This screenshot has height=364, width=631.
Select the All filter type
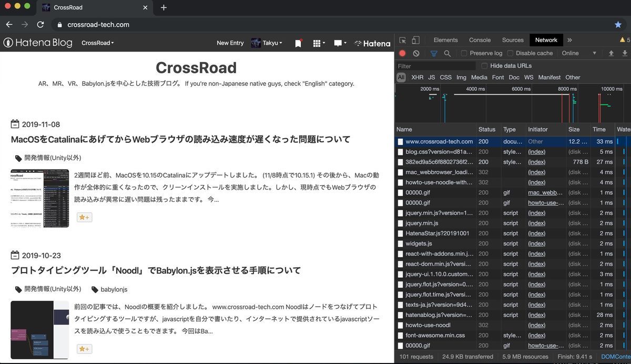pos(401,77)
